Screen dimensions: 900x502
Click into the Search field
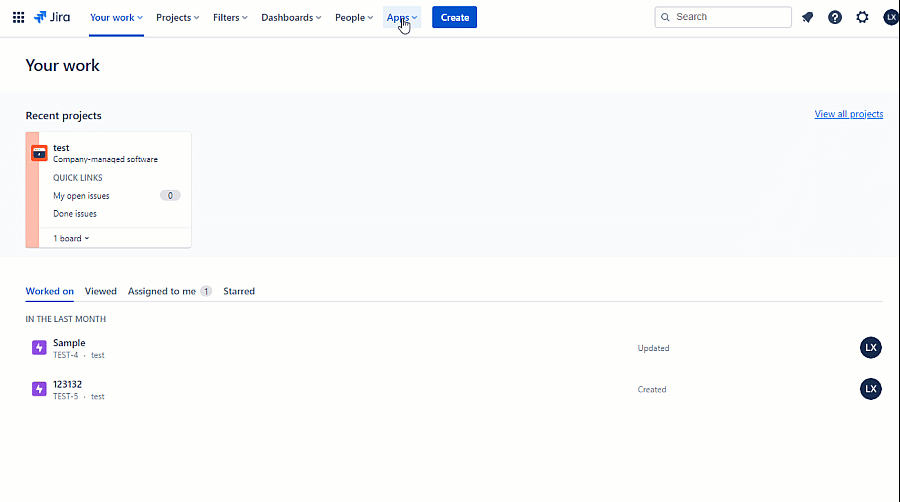point(723,17)
